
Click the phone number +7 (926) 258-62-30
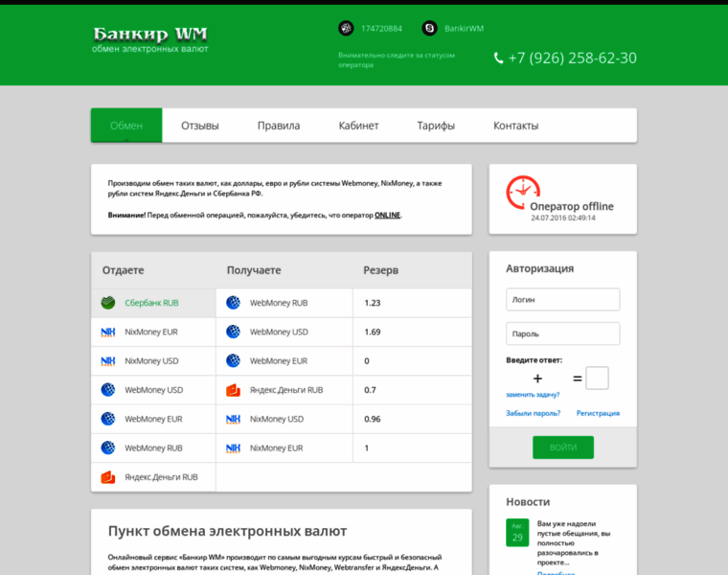click(x=573, y=58)
